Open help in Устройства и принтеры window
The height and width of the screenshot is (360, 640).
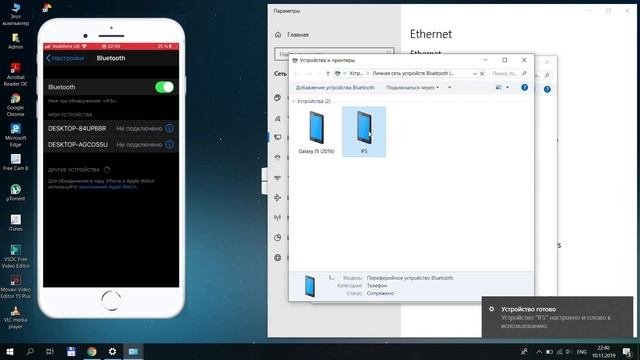pos(524,87)
